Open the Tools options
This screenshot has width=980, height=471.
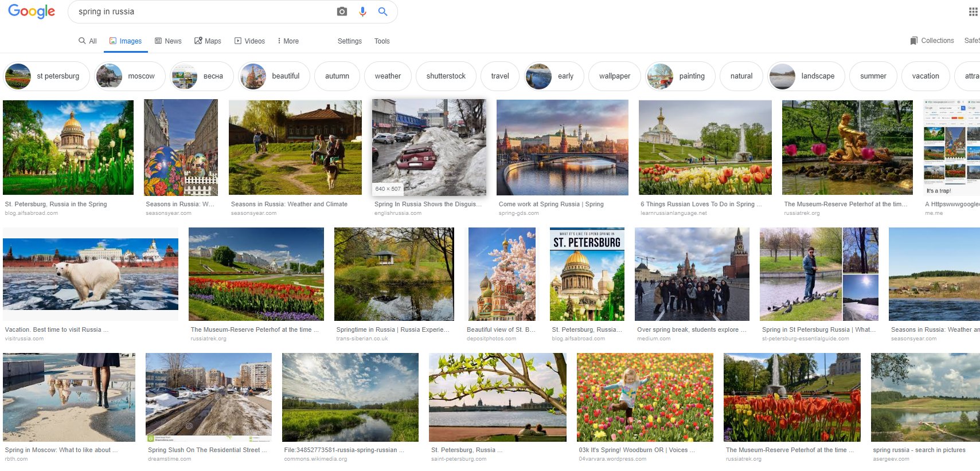click(382, 41)
